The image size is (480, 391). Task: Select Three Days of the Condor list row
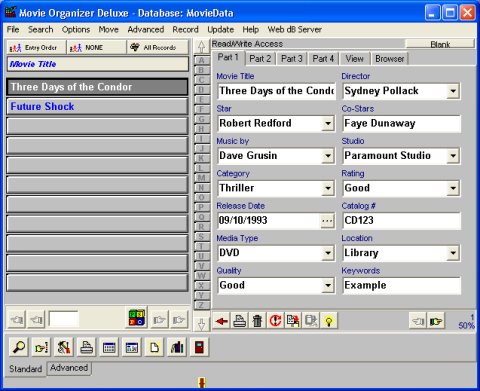coord(97,87)
